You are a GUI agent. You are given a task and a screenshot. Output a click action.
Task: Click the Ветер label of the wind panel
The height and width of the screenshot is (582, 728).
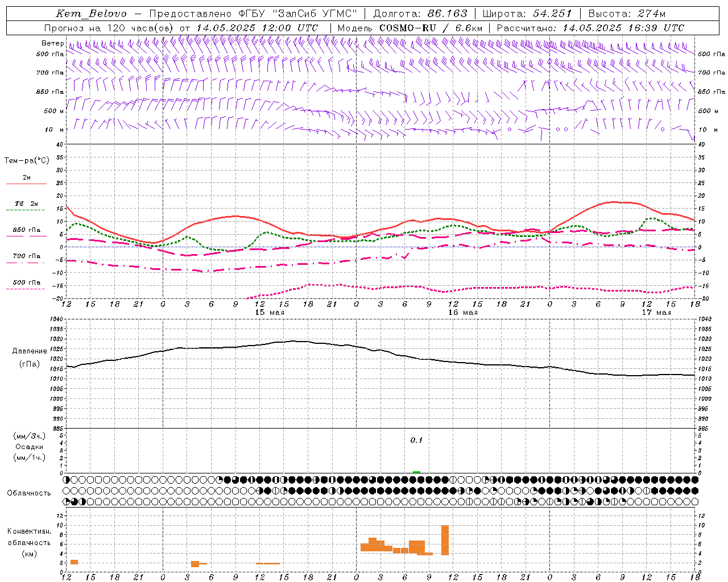coord(52,43)
